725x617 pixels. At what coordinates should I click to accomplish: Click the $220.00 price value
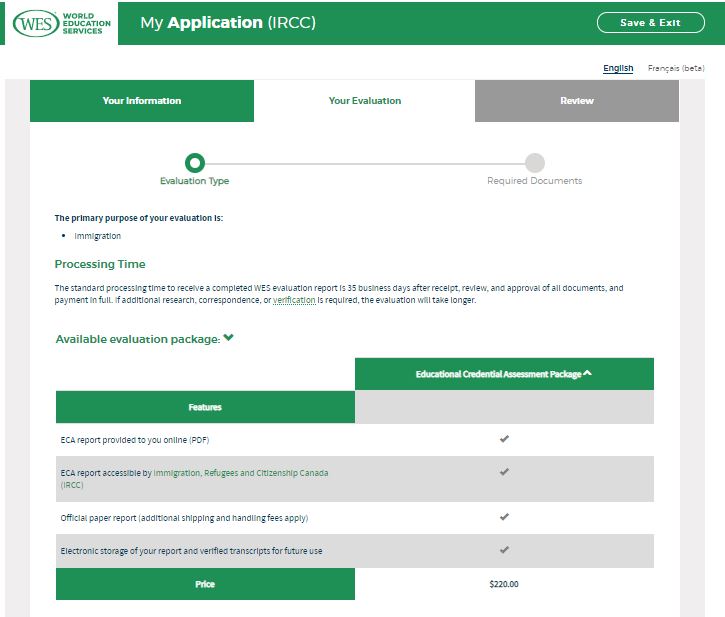coord(504,584)
